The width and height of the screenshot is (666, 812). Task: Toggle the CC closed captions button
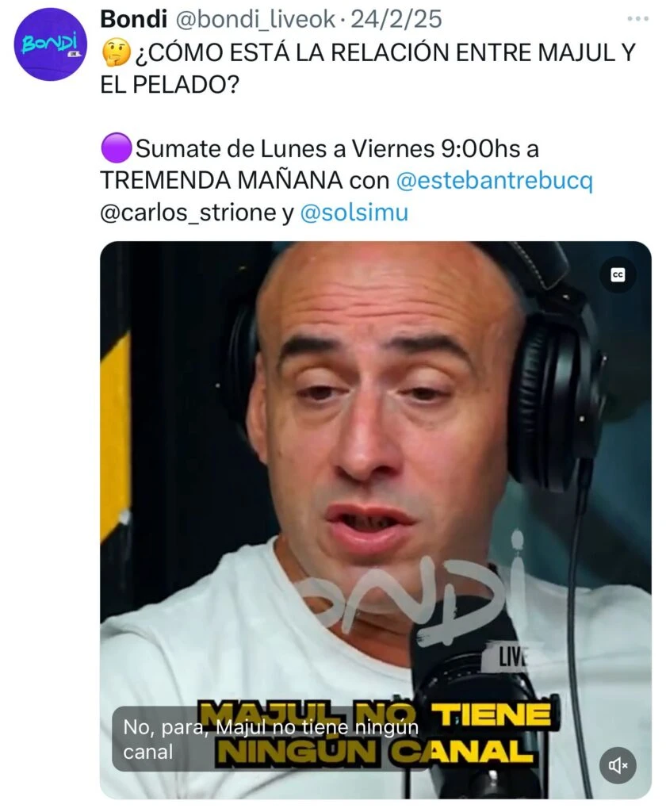(618, 275)
